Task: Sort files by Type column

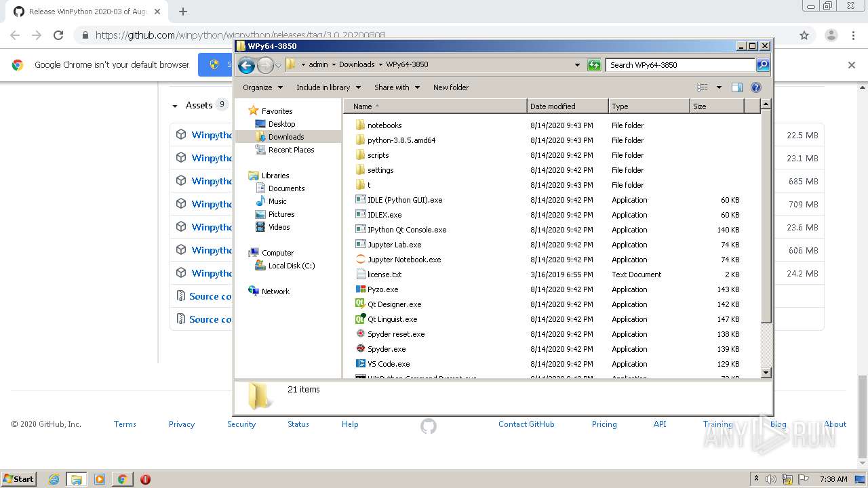Action: pos(649,106)
